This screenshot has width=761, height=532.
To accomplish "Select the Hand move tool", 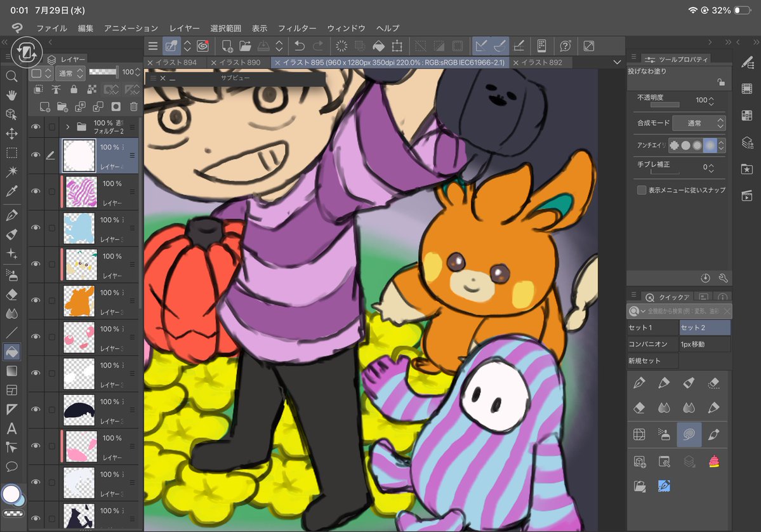I will coord(11,95).
